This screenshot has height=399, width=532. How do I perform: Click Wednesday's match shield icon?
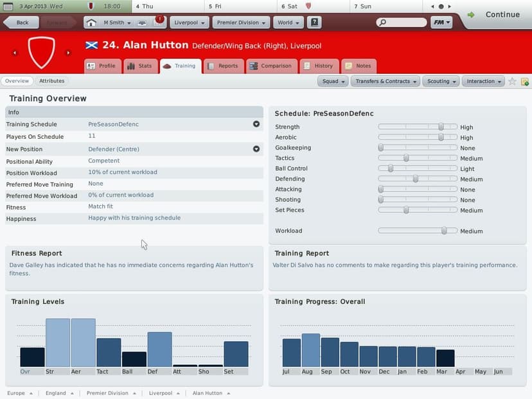point(91,6)
